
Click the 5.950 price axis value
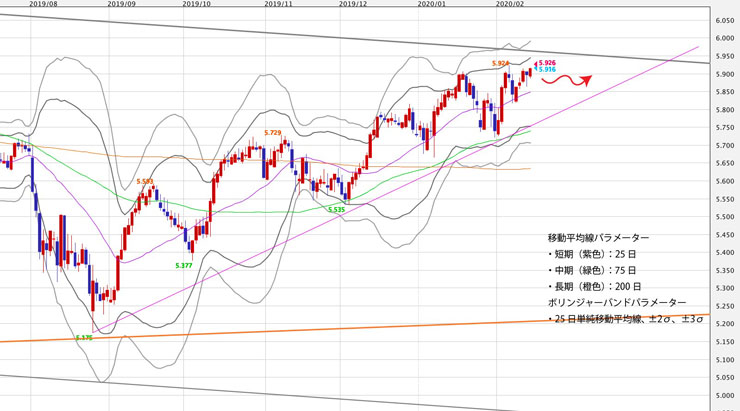pyautogui.click(x=724, y=56)
